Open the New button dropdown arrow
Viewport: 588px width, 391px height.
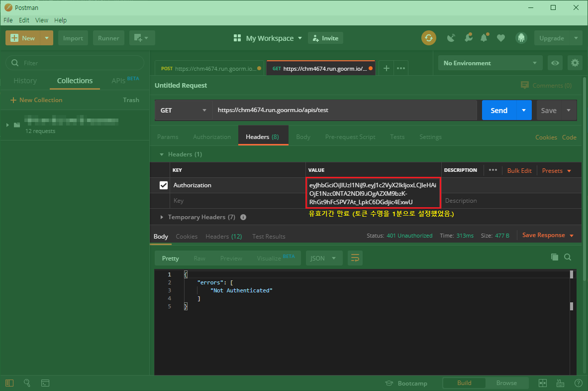(46, 38)
